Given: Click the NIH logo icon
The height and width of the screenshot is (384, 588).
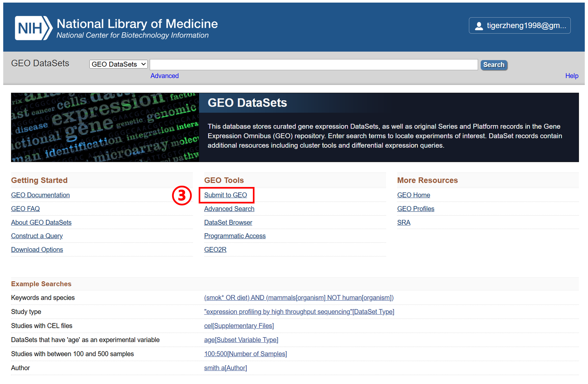Looking at the screenshot, I should pyautogui.click(x=34, y=28).
